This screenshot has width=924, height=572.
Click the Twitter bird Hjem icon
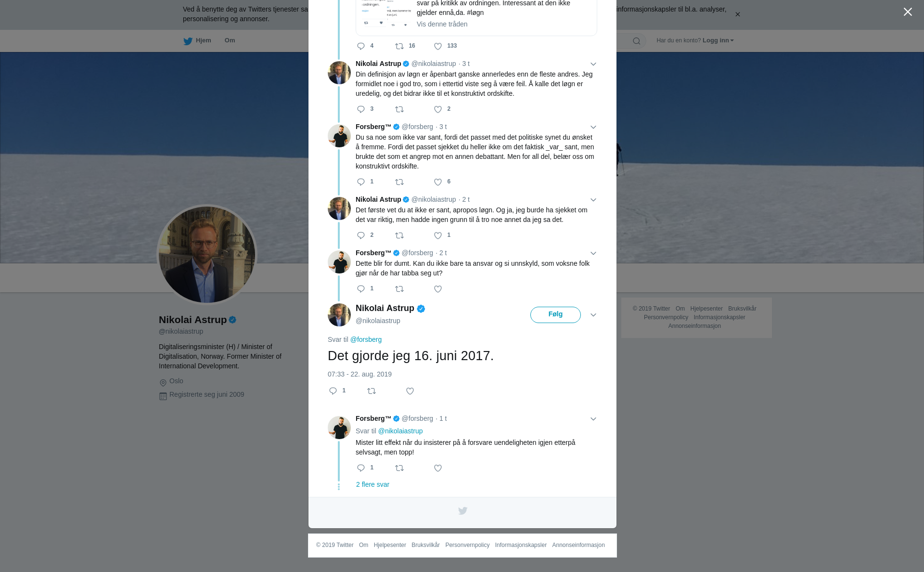(188, 41)
